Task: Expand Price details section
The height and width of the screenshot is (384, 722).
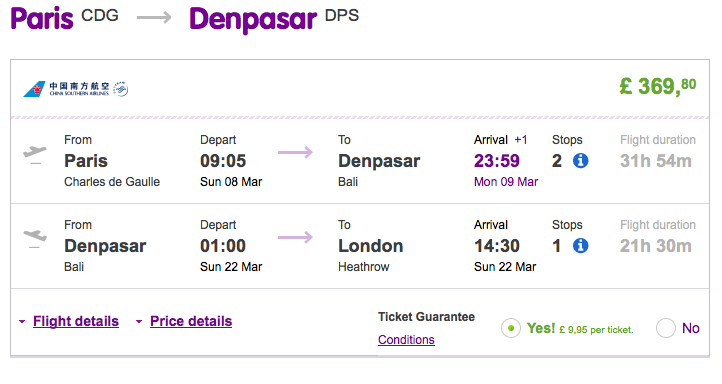Action: coord(191,321)
